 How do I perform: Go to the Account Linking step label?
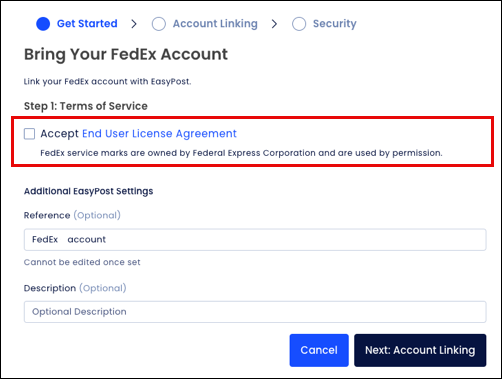[215, 24]
